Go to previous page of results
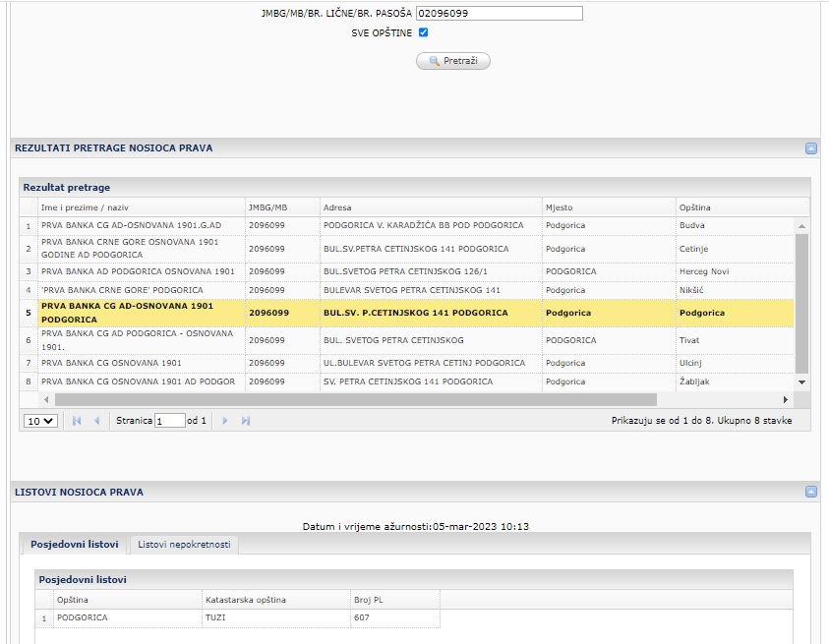829x644 pixels. point(96,421)
